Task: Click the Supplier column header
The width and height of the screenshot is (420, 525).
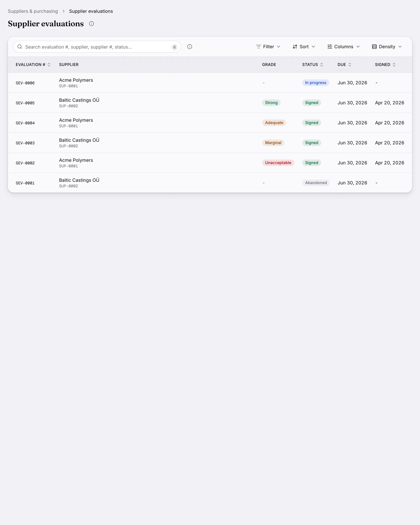Action: click(x=69, y=64)
